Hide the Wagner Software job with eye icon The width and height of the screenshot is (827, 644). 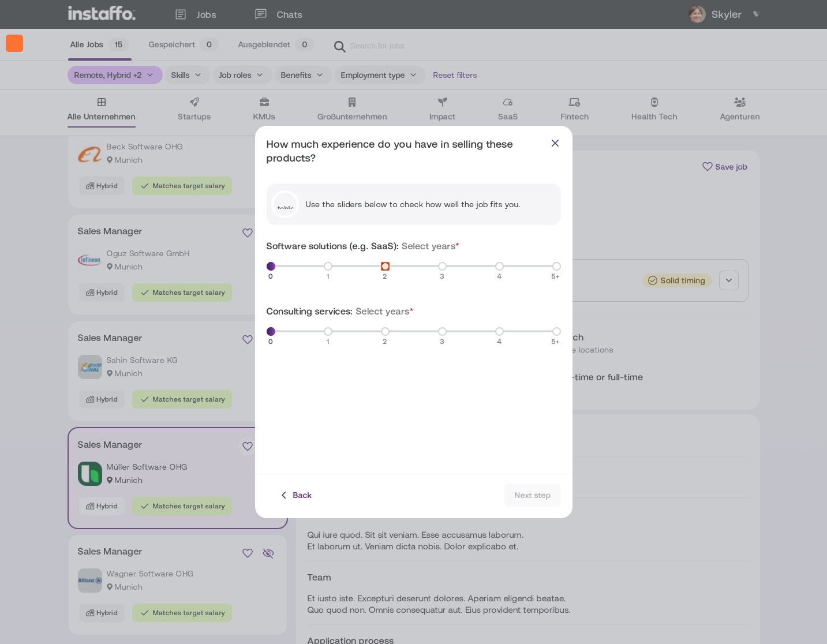268,553
